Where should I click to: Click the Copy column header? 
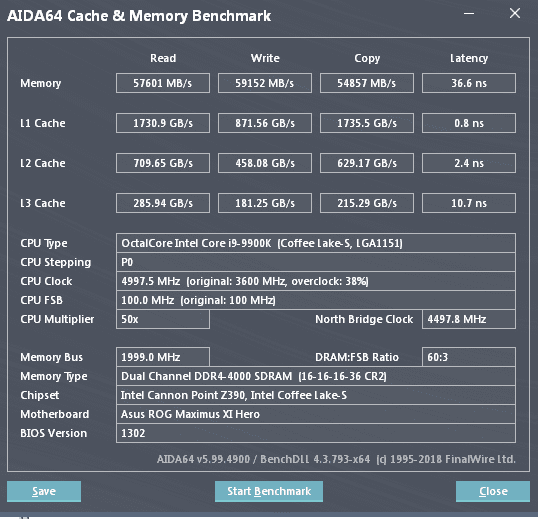coord(367,58)
